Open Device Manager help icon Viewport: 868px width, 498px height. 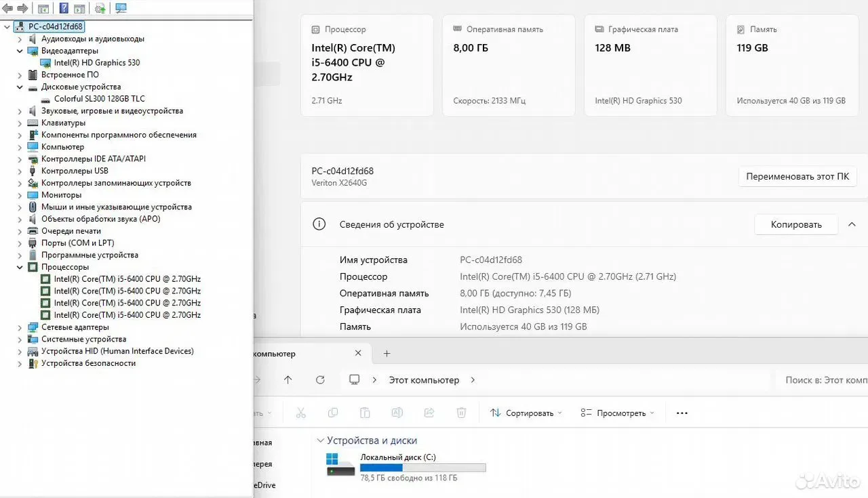[64, 9]
